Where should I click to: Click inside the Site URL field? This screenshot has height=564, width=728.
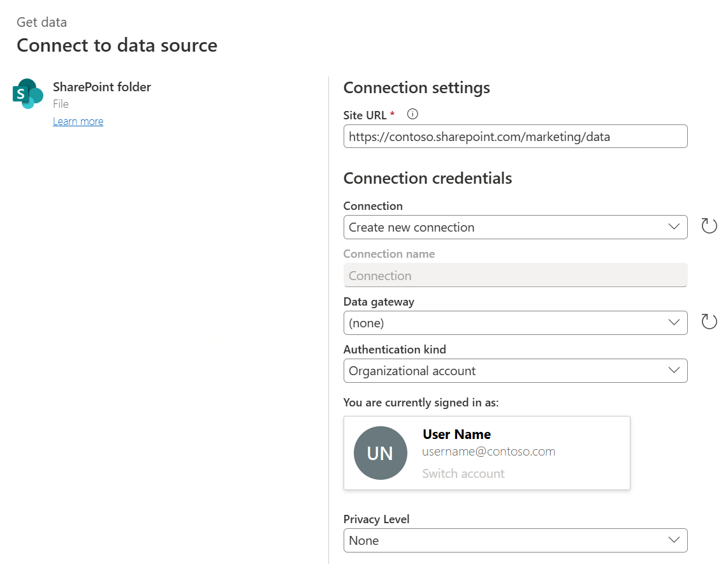[515, 136]
